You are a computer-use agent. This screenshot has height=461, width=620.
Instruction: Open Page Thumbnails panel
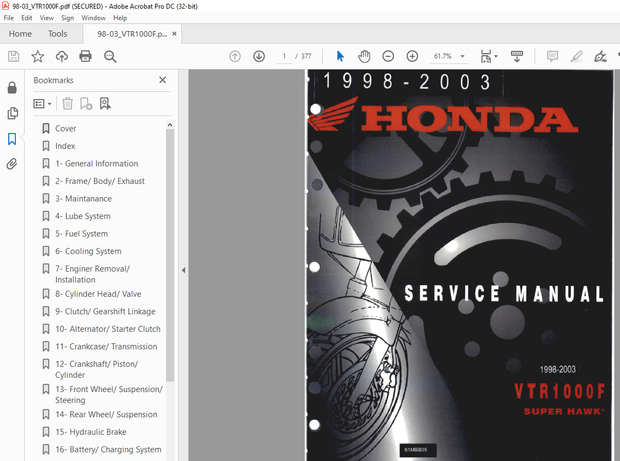pos(12,113)
